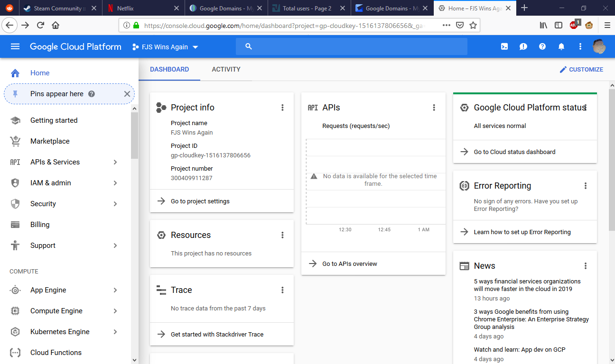Screen dimensions: 615x364
Task: Expand Support submenu arrow
Action: [x=115, y=246]
